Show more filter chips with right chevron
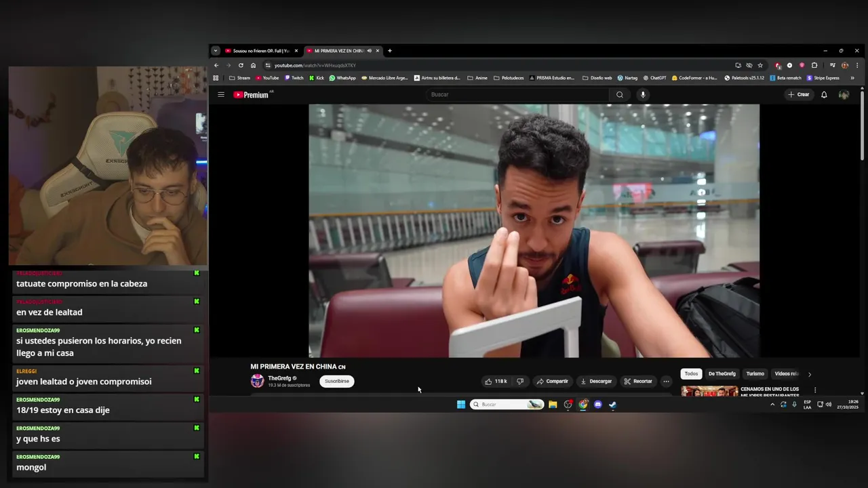 809,374
